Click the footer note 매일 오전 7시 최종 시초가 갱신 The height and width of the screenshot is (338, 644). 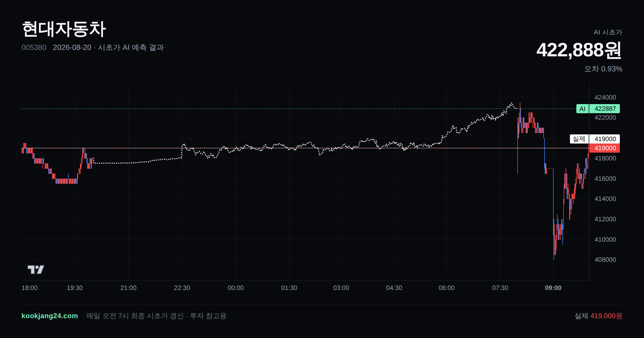[135, 316]
